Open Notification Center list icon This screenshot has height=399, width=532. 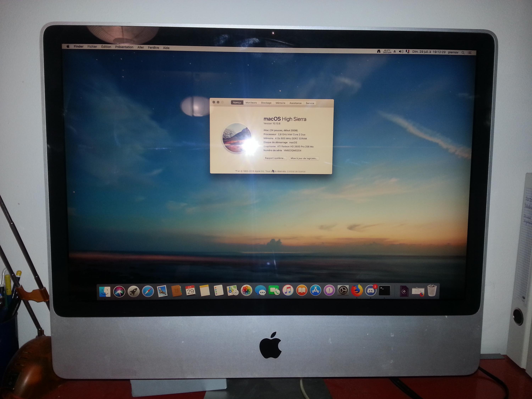pos(470,52)
